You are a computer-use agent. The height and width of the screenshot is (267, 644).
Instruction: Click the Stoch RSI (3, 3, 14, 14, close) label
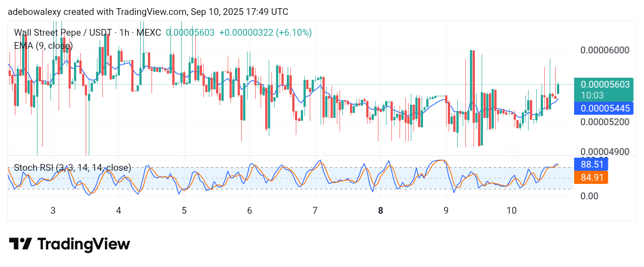coord(73,168)
